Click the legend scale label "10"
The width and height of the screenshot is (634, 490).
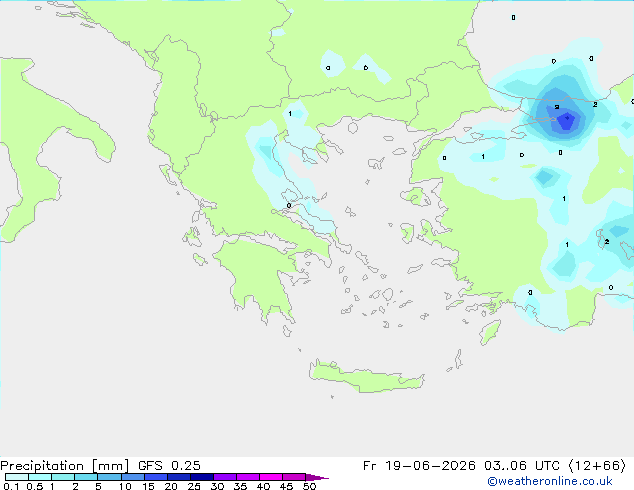125,486
